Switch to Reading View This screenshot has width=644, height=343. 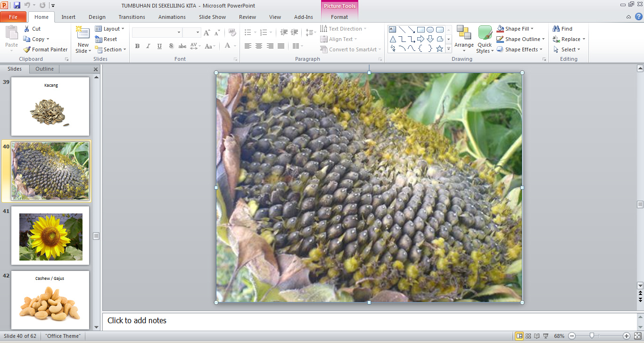point(537,336)
